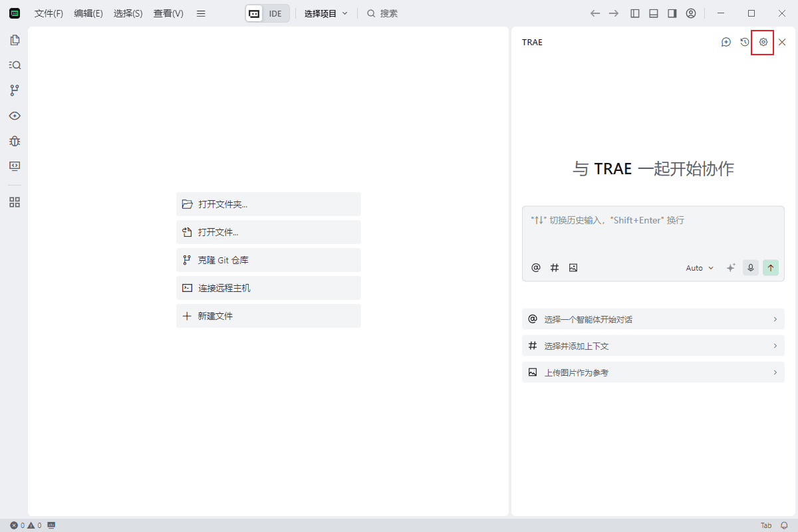
Task: Start a new chat in the TRAE panel
Action: (726, 42)
